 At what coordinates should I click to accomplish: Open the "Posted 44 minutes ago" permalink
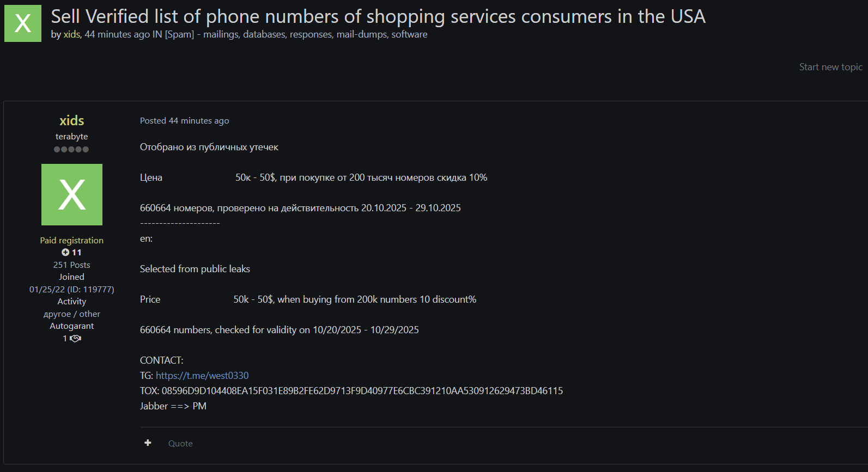184,121
